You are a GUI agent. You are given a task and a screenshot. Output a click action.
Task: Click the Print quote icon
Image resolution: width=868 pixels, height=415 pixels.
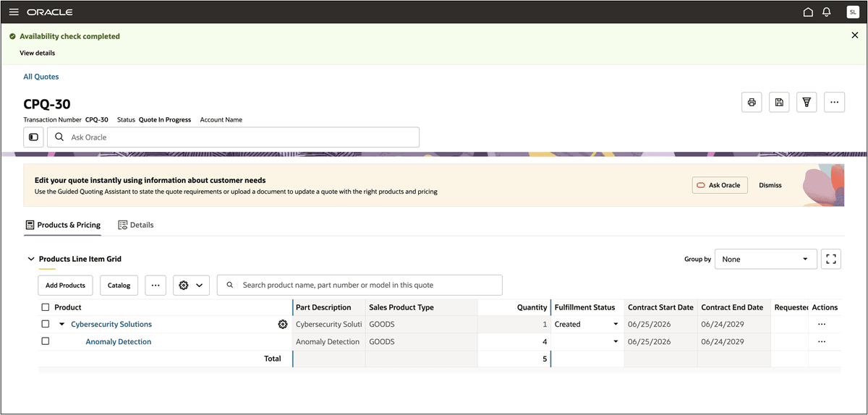(752, 103)
